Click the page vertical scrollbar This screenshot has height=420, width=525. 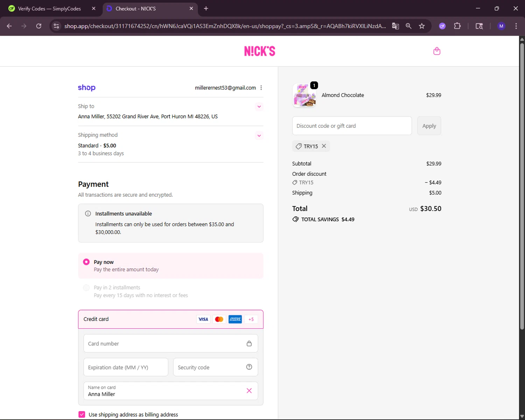pos(522,185)
